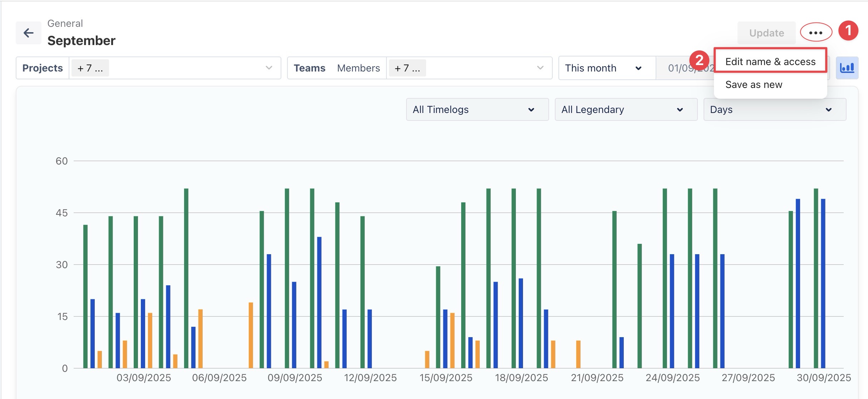Click the +7 chip in Projects filter
Viewport: 868px width, 399px height.
[90, 68]
